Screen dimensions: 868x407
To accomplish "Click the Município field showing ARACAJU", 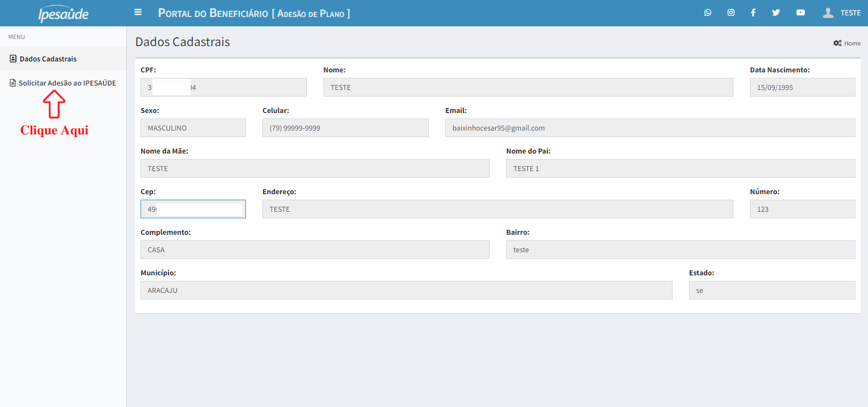I will [406, 290].
